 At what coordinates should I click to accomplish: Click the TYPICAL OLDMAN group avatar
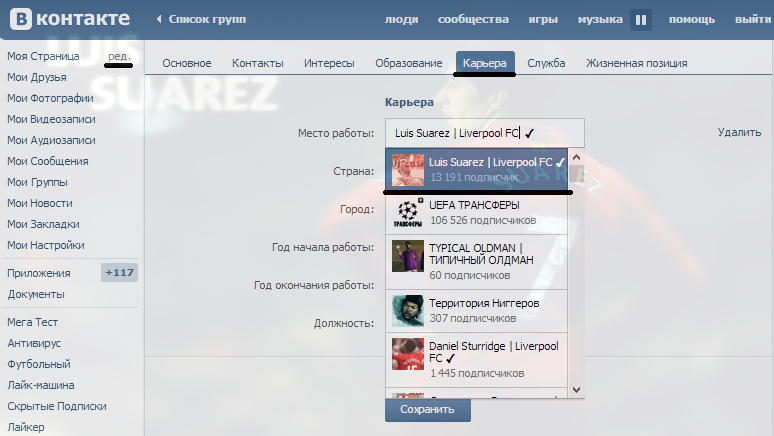(x=408, y=256)
